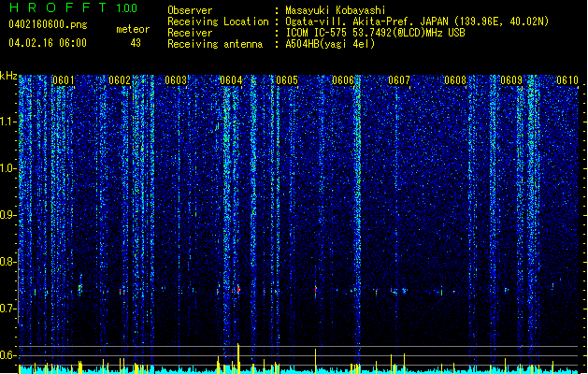The height and width of the screenshot is (374, 588).
Task: Click the Receiving Location value text
Action: coord(417,22)
